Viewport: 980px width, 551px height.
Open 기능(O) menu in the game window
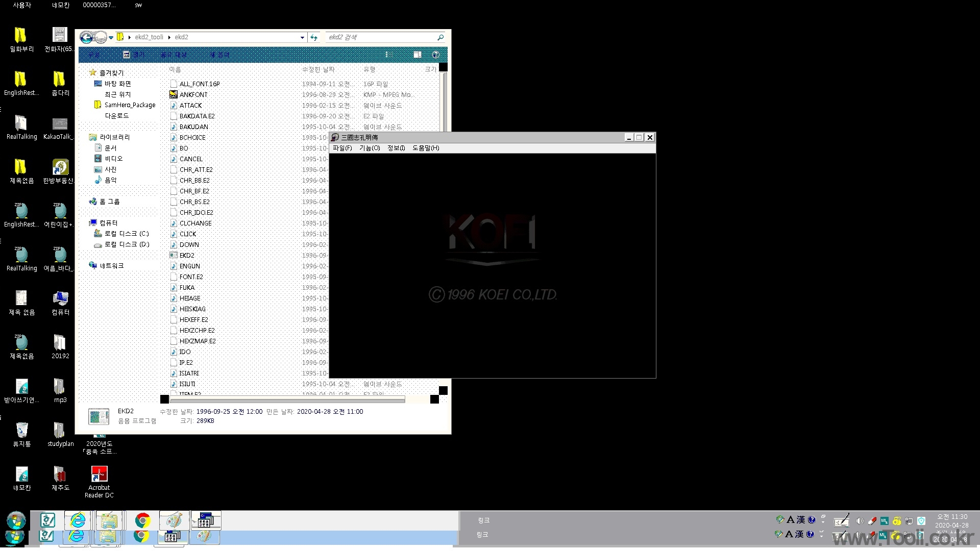click(x=370, y=148)
